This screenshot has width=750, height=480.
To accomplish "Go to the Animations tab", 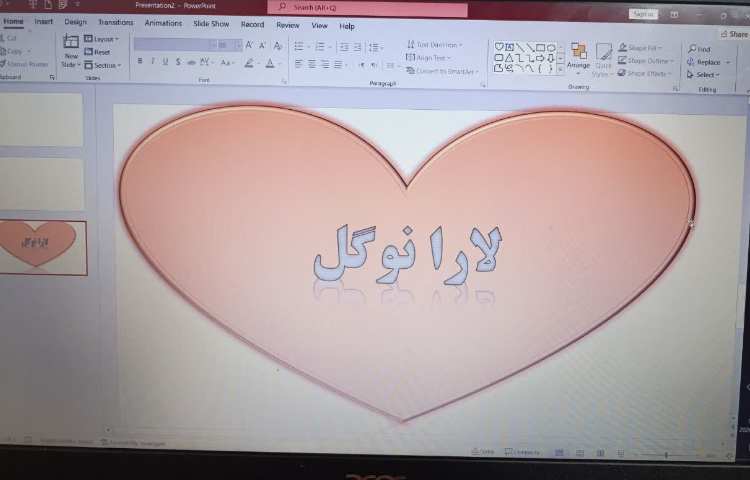I will point(163,23).
